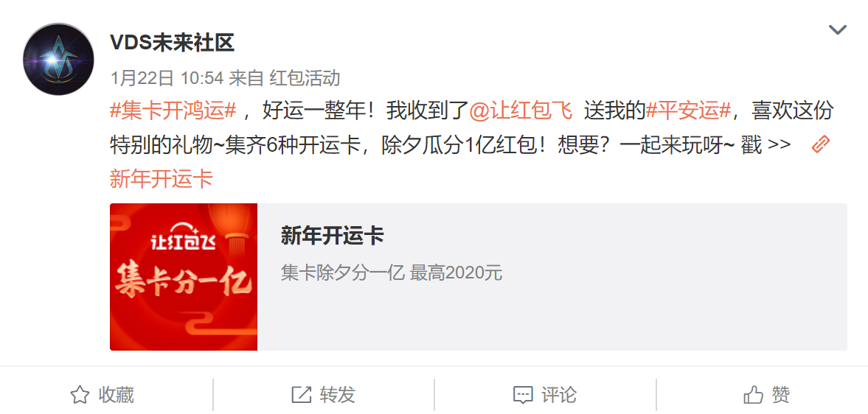Click the orange link chain icon

(x=820, y=145)
